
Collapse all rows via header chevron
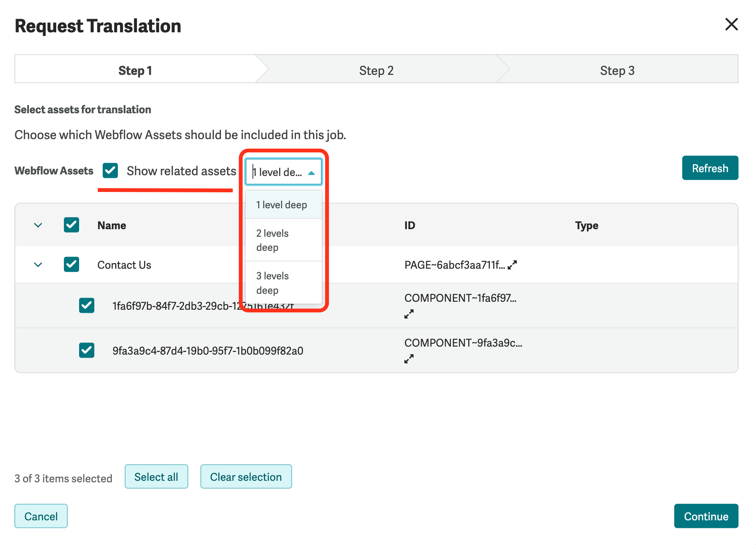coord(38,225)
